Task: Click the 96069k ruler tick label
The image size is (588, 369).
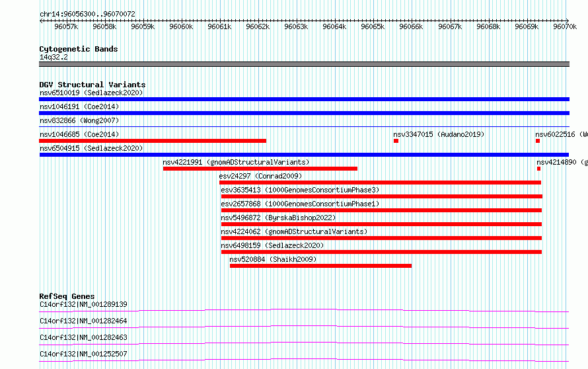Action: 527,26
